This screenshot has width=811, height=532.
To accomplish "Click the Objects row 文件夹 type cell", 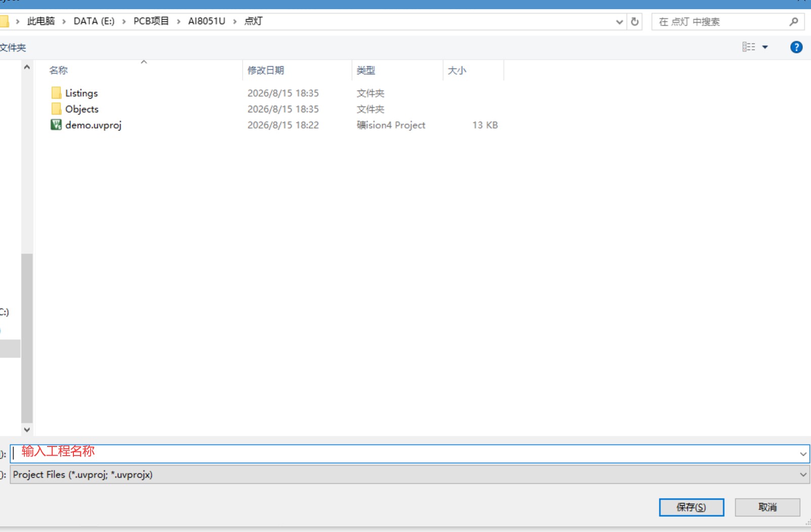I will (371, 109).
